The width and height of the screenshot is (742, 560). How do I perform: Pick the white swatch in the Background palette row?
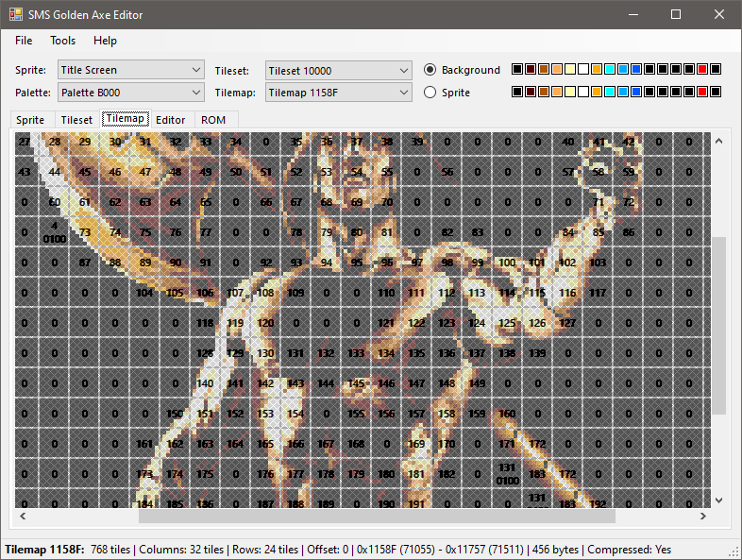[583, 70]
